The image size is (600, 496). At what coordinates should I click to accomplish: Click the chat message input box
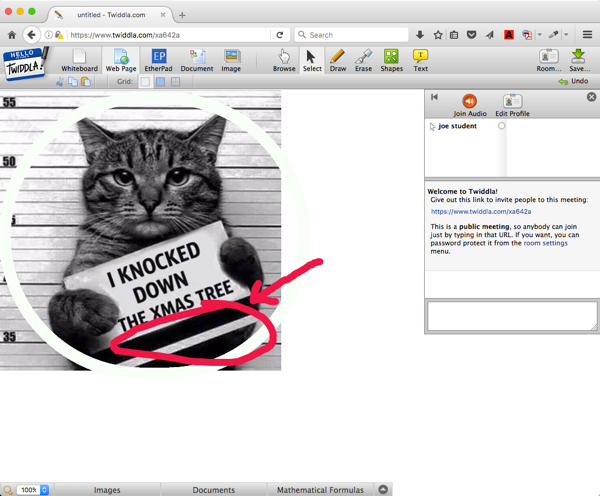coord(510,315)
